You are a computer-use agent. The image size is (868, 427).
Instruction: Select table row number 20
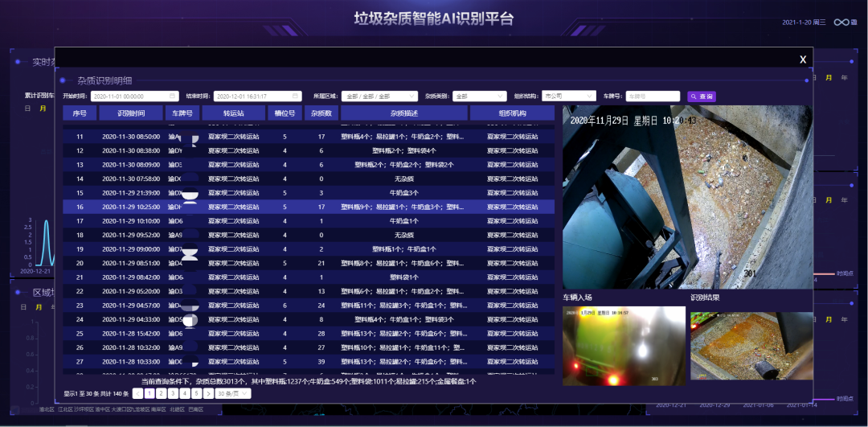tap(309, 263)
